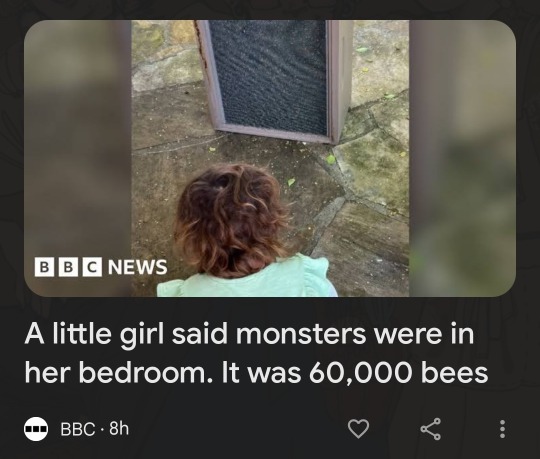Select the 'A little girl said monsters' line

pyautogui.click(x=249, y=334)
